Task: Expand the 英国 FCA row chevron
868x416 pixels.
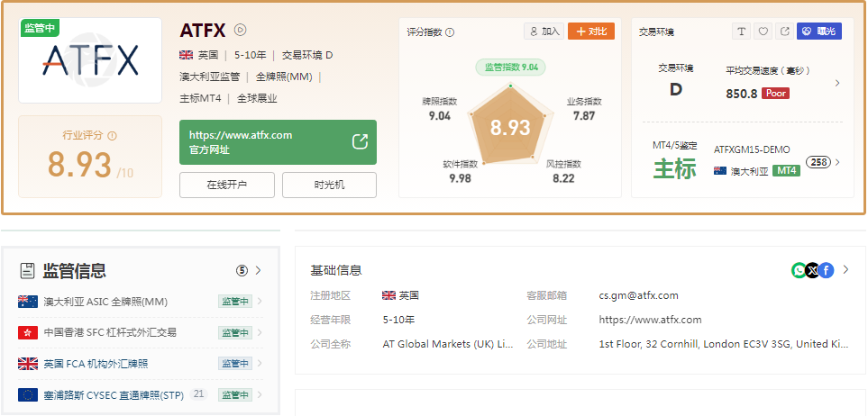Action: pos(260,364)
